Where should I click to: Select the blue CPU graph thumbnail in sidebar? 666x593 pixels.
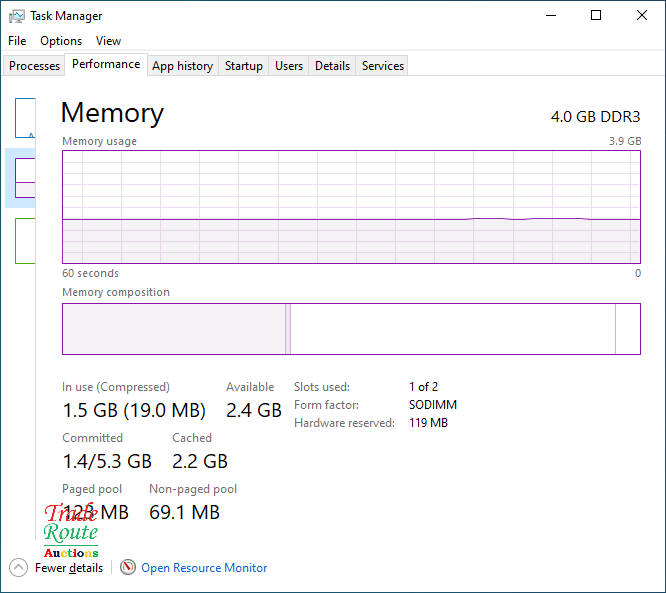tap(25, 118)
